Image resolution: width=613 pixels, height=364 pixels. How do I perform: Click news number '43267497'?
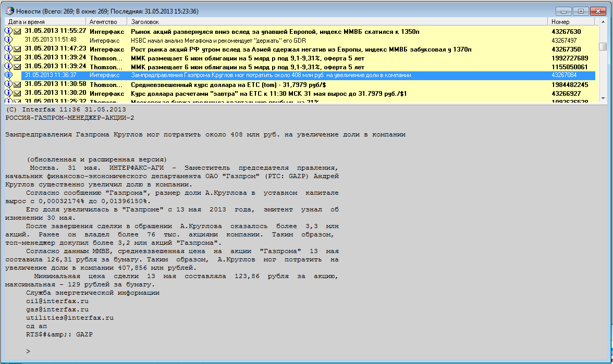point(564,41)
